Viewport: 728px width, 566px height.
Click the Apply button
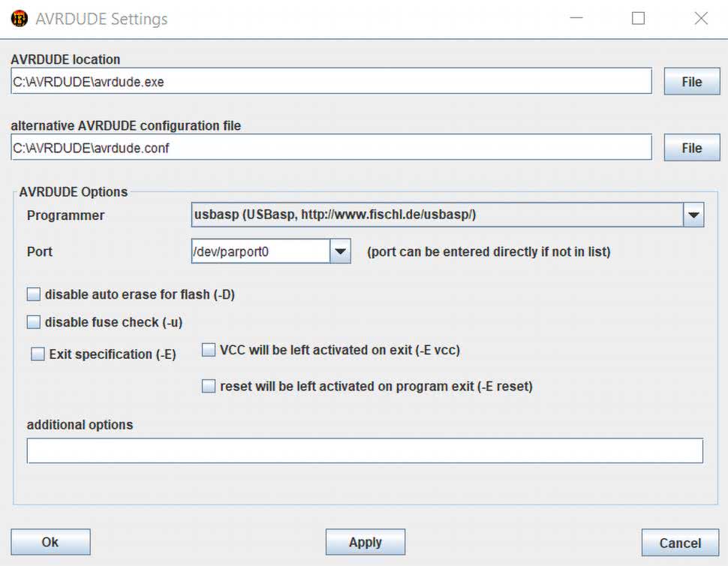tap(365, 542)
